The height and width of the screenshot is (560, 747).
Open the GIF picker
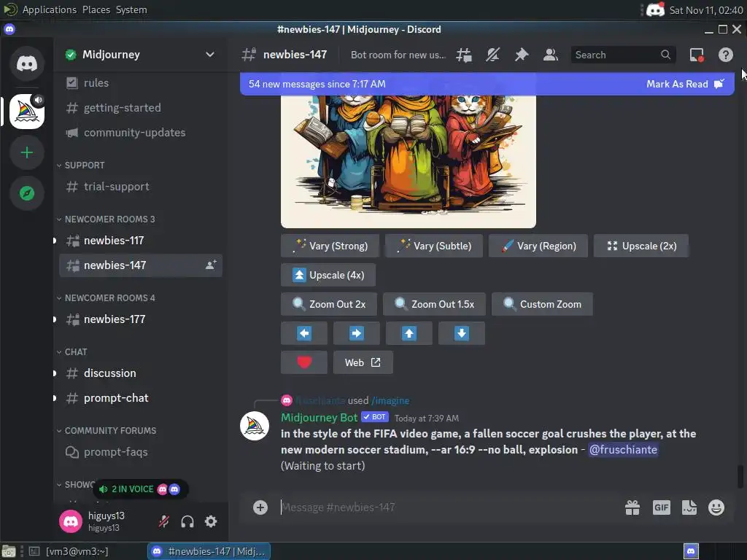(661, 507)
